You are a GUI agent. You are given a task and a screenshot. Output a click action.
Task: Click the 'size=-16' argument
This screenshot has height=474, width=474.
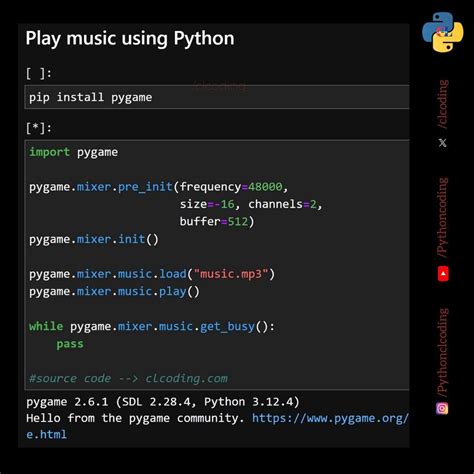pyautogui.click(x=207, y=204)
